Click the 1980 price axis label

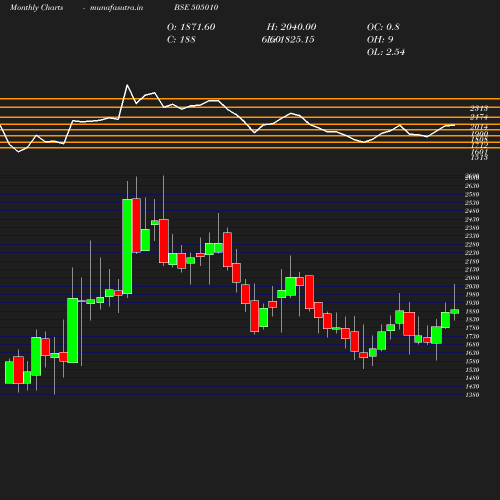point(472,294)
